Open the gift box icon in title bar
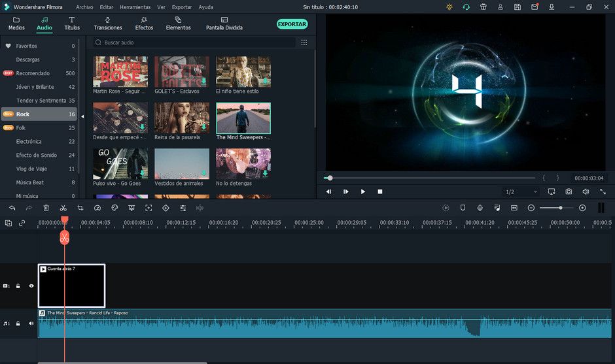The image size is (615, 364). [483, 7]
